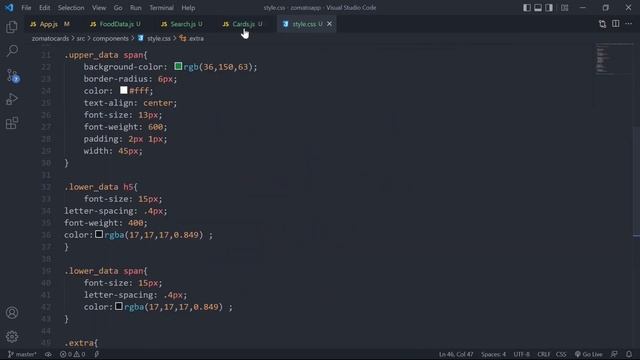Toggle the bottom panel layout icon
Image resolution: width=640 pixels, height=360 pixels.
538,7
